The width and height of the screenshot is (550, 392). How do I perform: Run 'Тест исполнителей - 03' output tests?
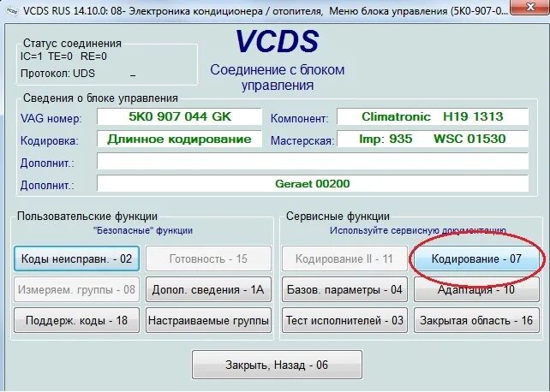(x=344, y=320)
